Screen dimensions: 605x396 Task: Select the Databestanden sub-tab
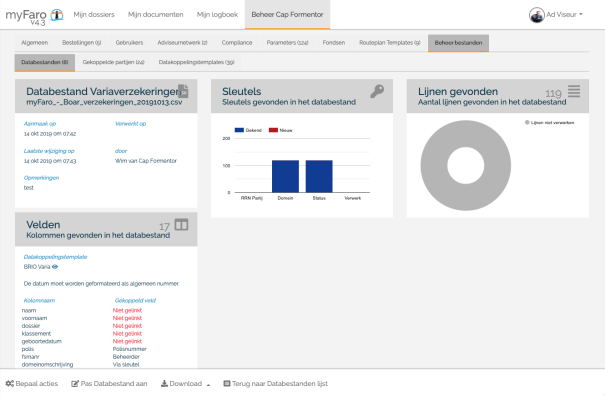coord(45,62)
